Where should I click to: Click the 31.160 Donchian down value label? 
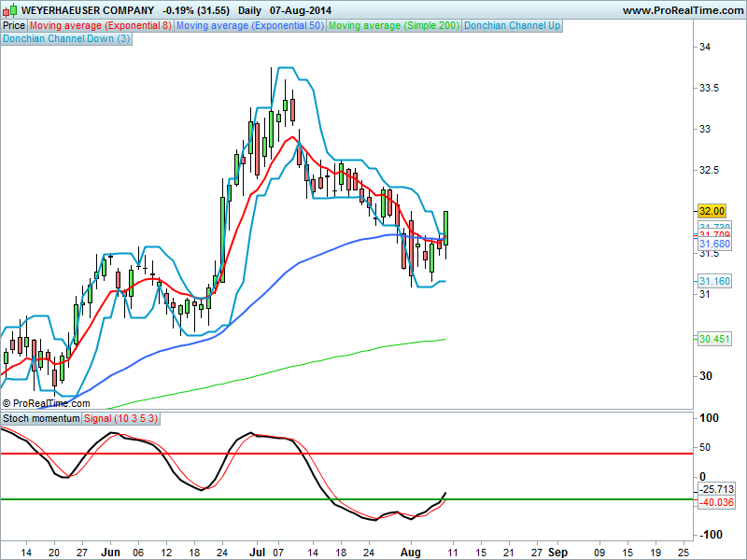pos(714,281)
